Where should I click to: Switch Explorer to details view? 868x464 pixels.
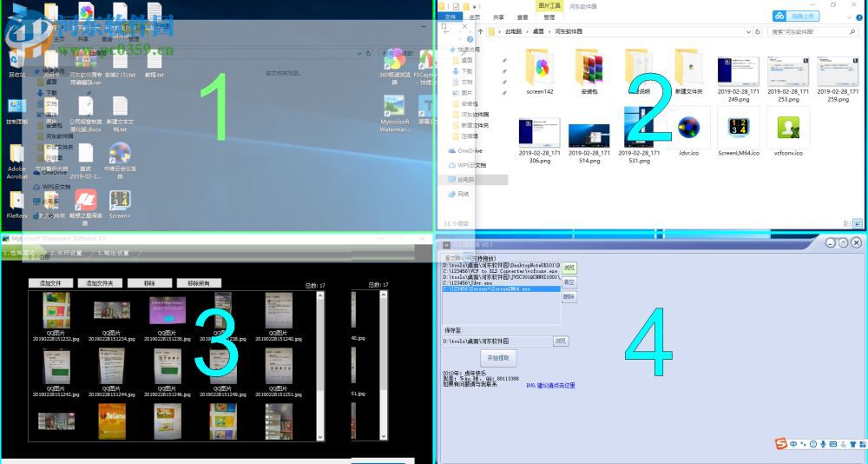847,223
